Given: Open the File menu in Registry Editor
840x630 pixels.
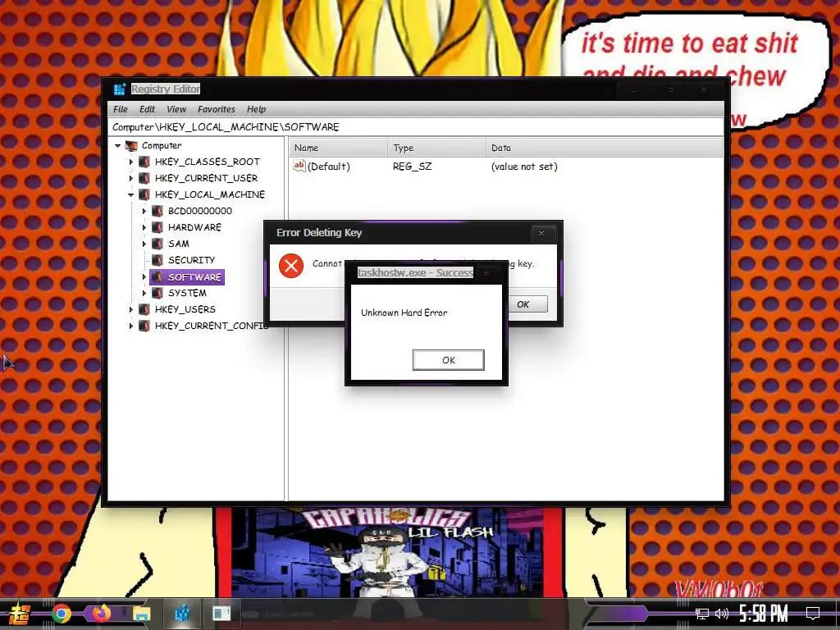Looking at the screenshot, I should point(121,109).
